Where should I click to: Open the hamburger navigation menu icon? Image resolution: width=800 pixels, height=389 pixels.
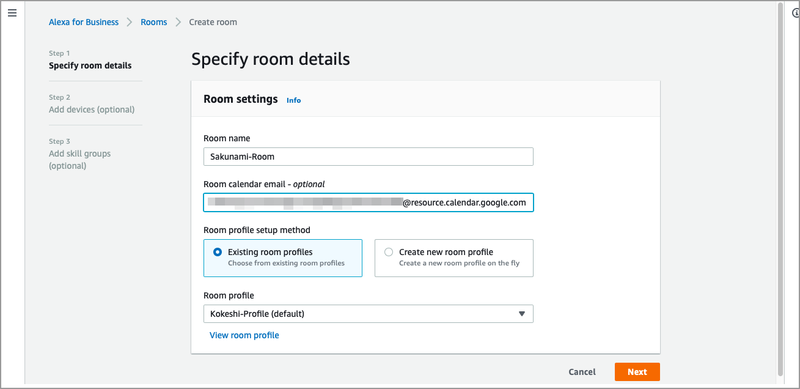point(12,13)
